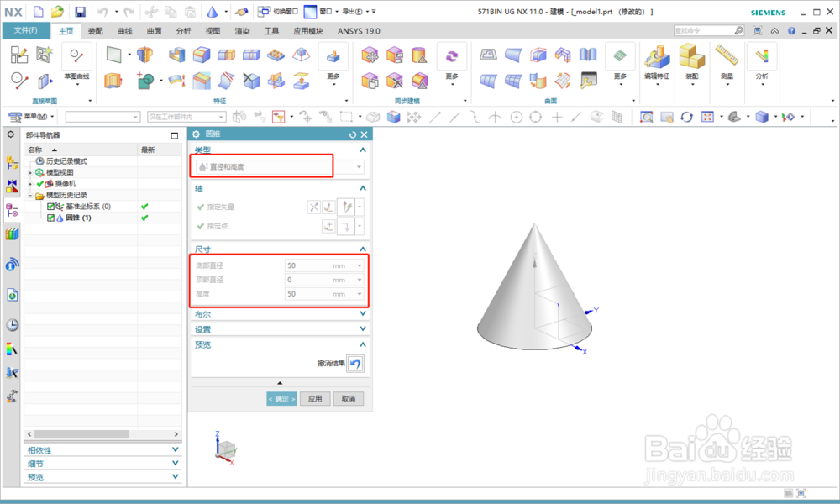The image size is (840, 504).
Task: Click the Unite boolean icon
Action: (145, 81)
